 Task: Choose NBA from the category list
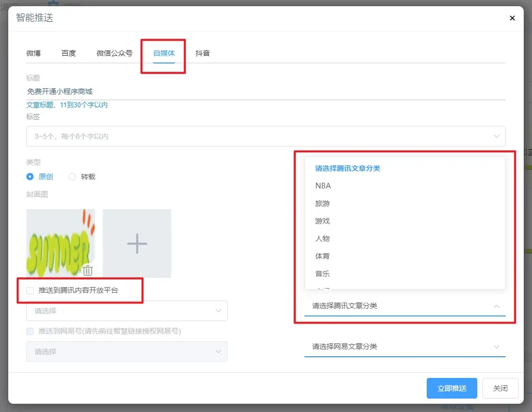pos(323,186)
